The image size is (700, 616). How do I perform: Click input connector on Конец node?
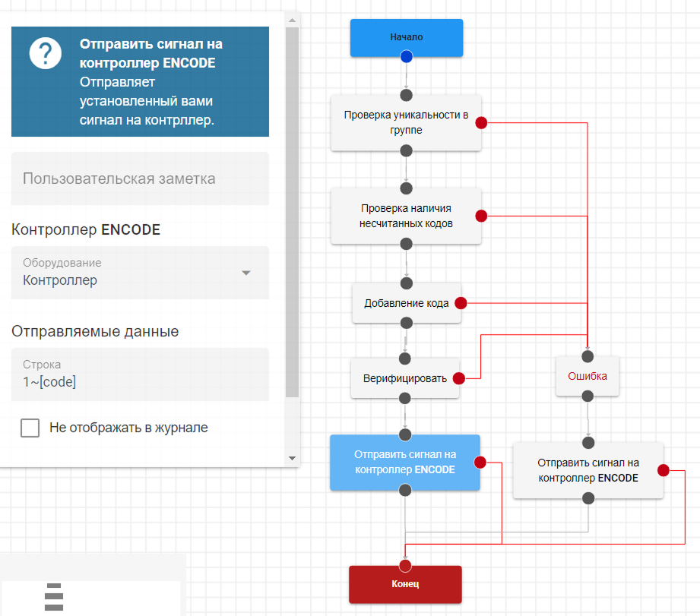(405, 566)
